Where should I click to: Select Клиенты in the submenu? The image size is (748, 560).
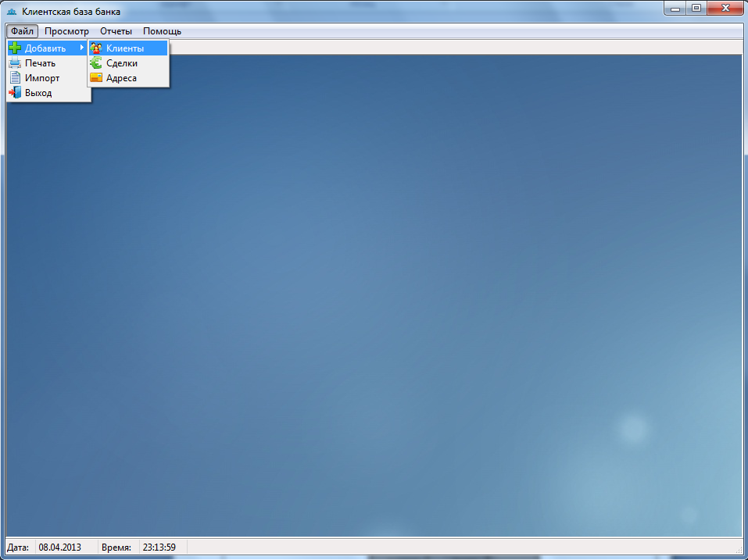[128, 48]
